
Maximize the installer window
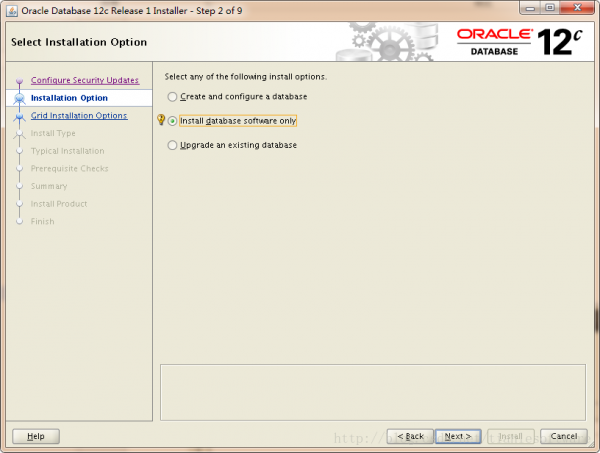[550, 8]
